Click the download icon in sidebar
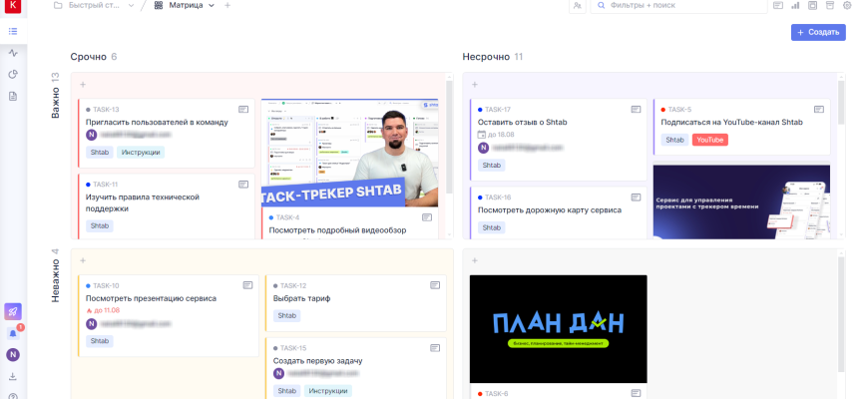This screenshot has height=399, width=868. 13,376
